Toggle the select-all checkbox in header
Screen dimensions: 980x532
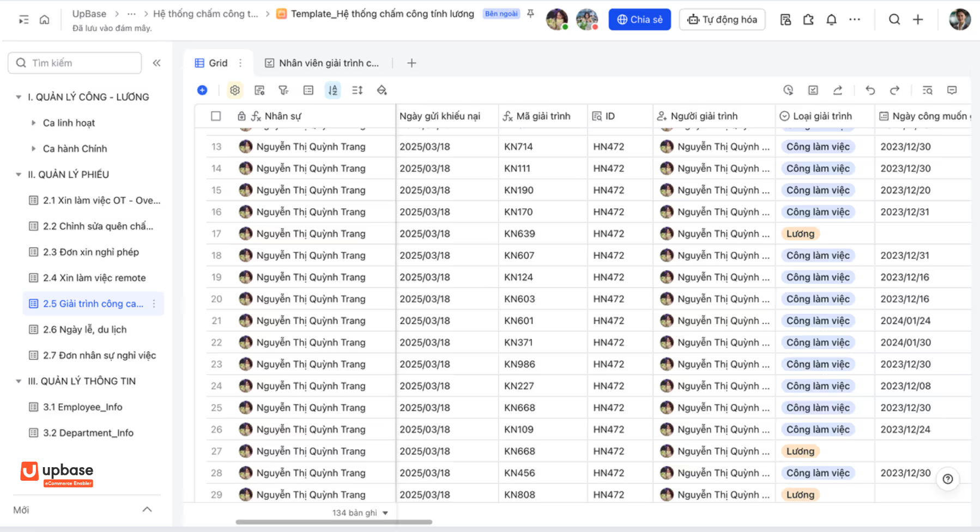click(216, 116)
